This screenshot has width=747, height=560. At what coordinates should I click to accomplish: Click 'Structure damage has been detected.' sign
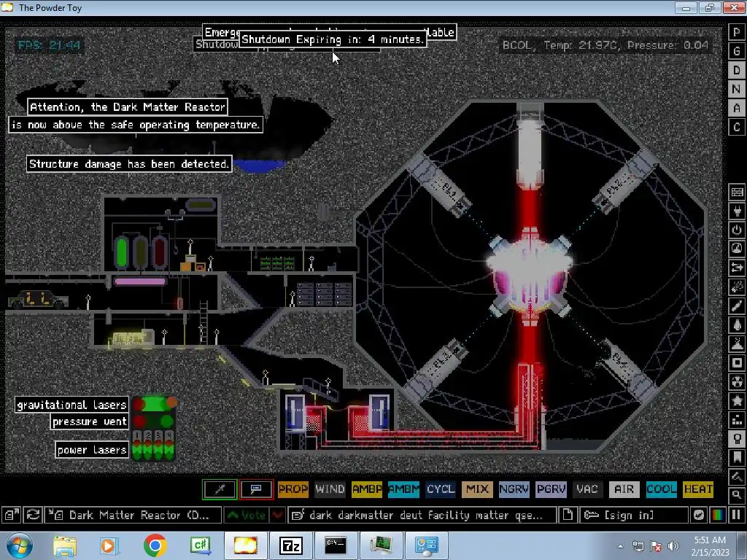129,164
